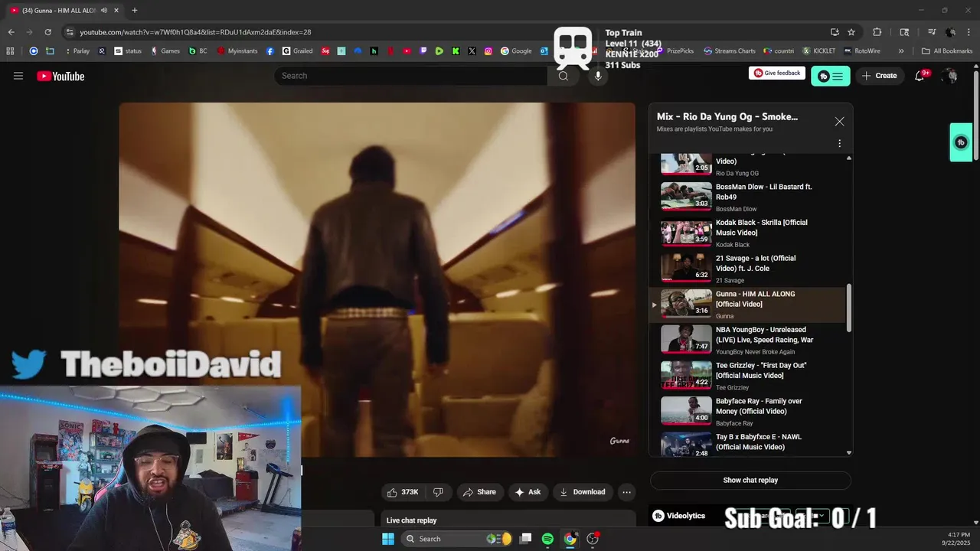Click Give feedback button
Image resolution: width=980 pixels, height=551 pixels.
[x=777, y=73]
